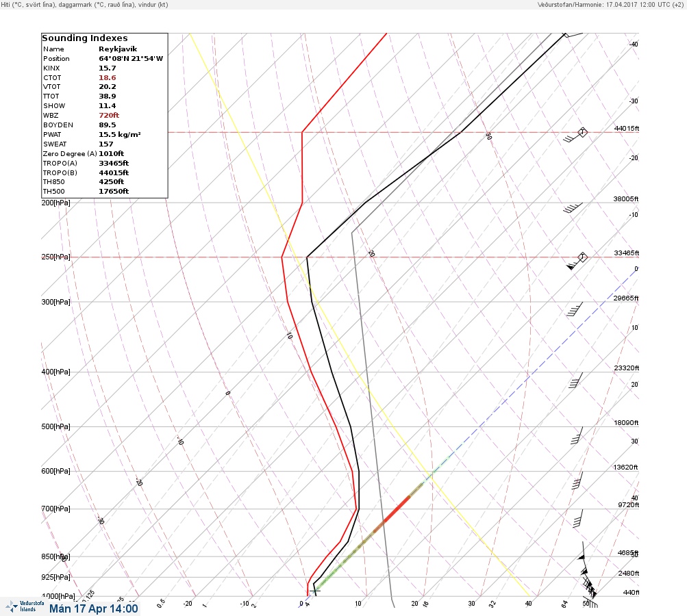
Task: Click the '400[hPa]' pressure label
Action: point(55,372)
